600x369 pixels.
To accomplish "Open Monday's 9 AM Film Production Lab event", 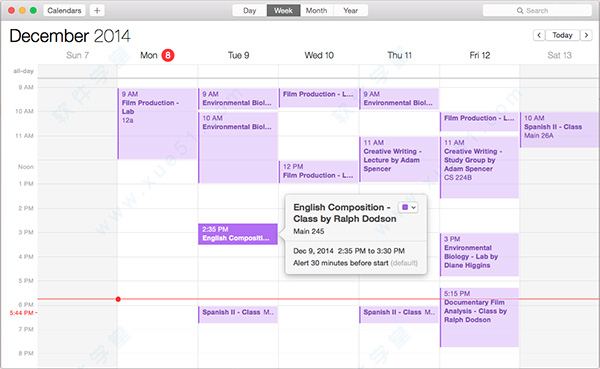I will pos(157,124).
